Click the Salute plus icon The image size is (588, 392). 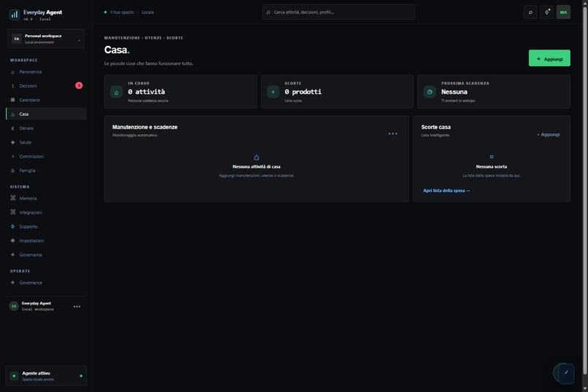[12, 142]
